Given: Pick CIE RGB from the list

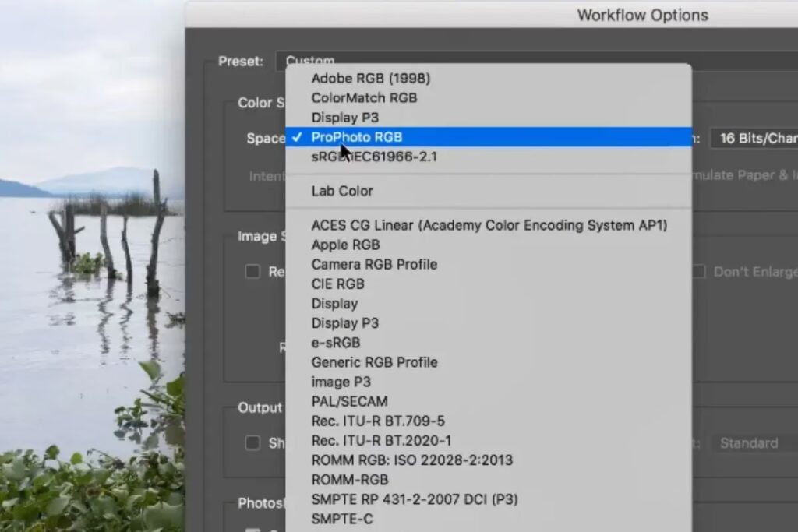Looking at the screenshot, I should pos(337,284).
